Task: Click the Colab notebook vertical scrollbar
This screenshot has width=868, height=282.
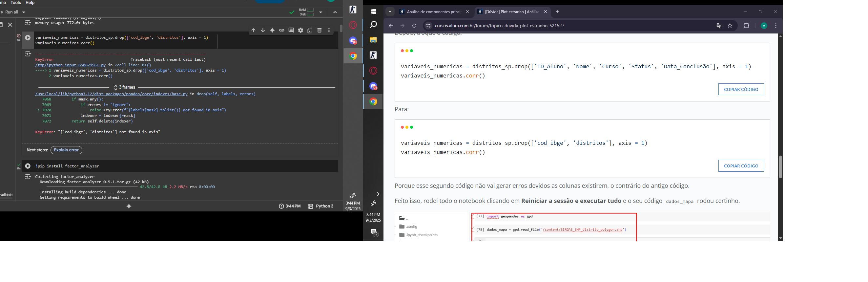Action: [341, 28]
